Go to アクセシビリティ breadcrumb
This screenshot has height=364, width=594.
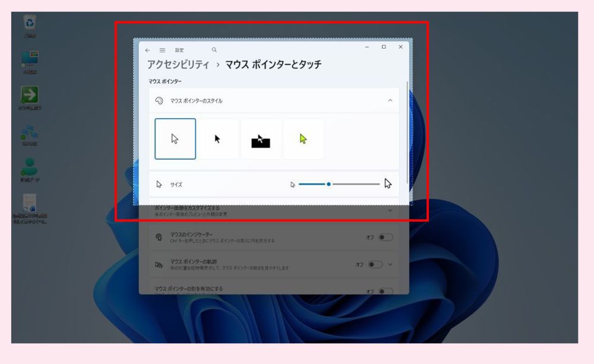point(178,65)
